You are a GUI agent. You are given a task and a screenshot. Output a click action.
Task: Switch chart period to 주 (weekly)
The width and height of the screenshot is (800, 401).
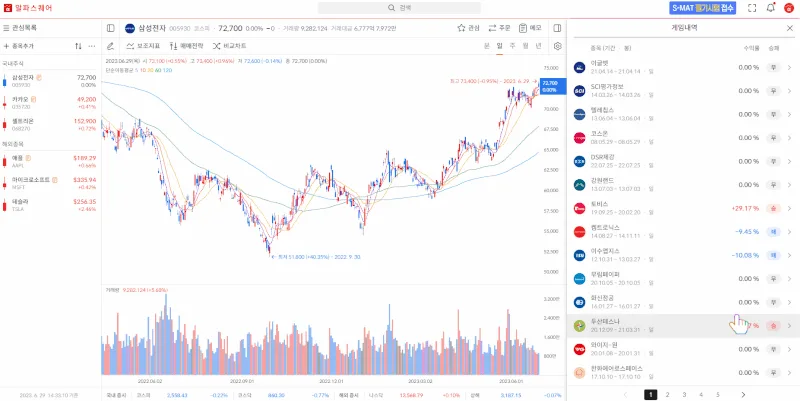(512, 46)
